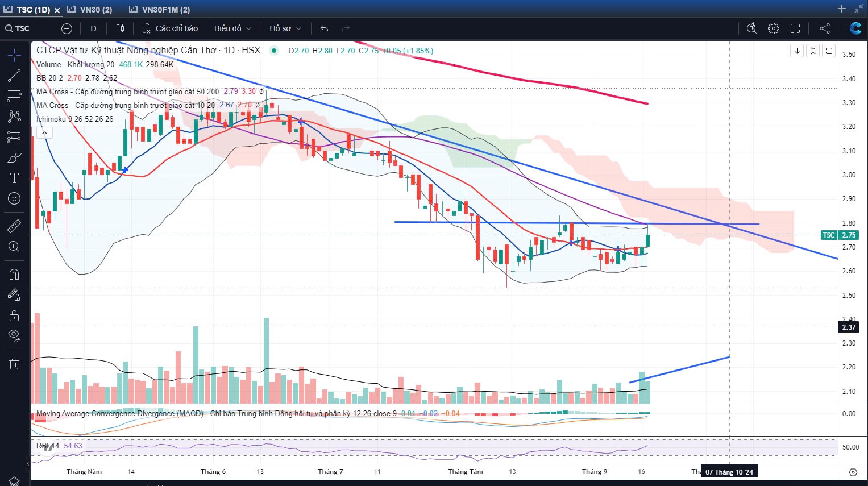868x486 pixels.
Task: Click the redo arrow
Action: point(346,28)
